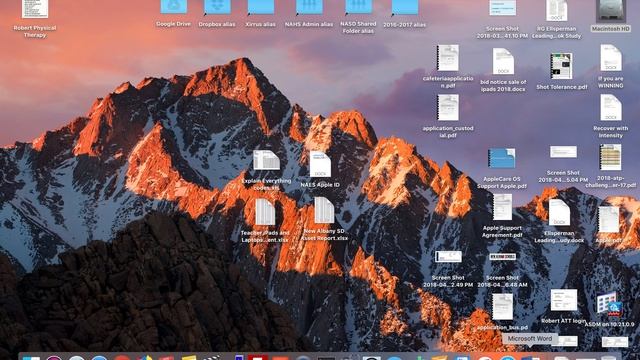Select the Explain Everything codes.xls spreadsheet
This screenshot has width=640, height=360.
tap(266, 160)
